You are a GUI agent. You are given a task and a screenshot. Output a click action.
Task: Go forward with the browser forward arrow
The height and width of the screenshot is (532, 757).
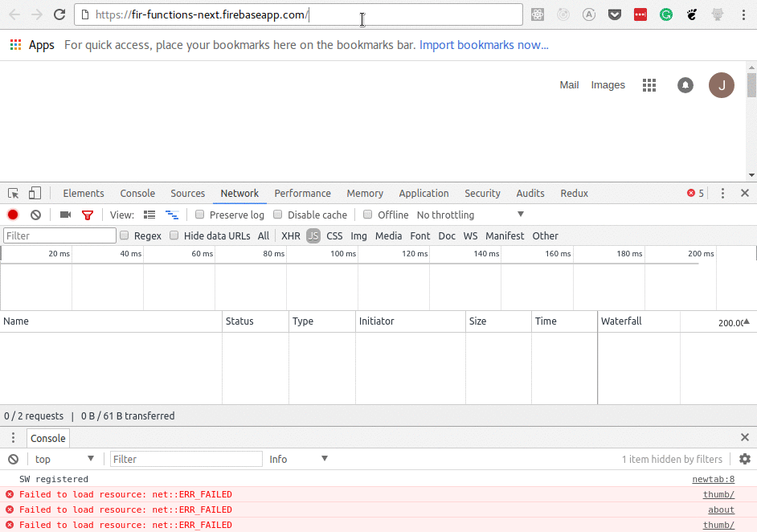(x=37, y=14)
